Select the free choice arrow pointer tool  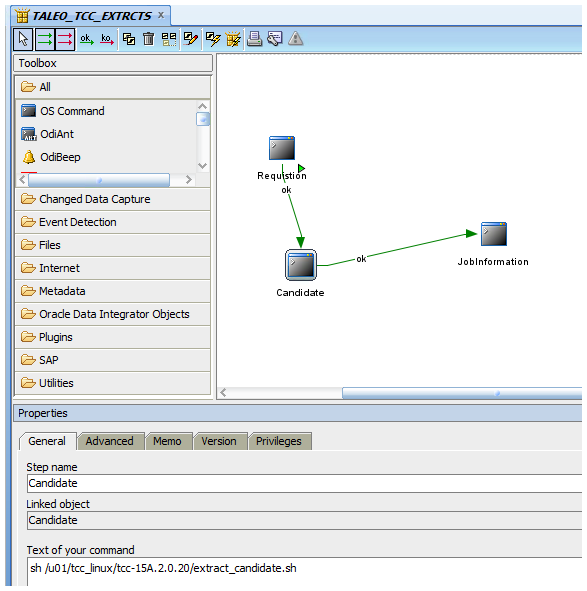coord(23,39)
